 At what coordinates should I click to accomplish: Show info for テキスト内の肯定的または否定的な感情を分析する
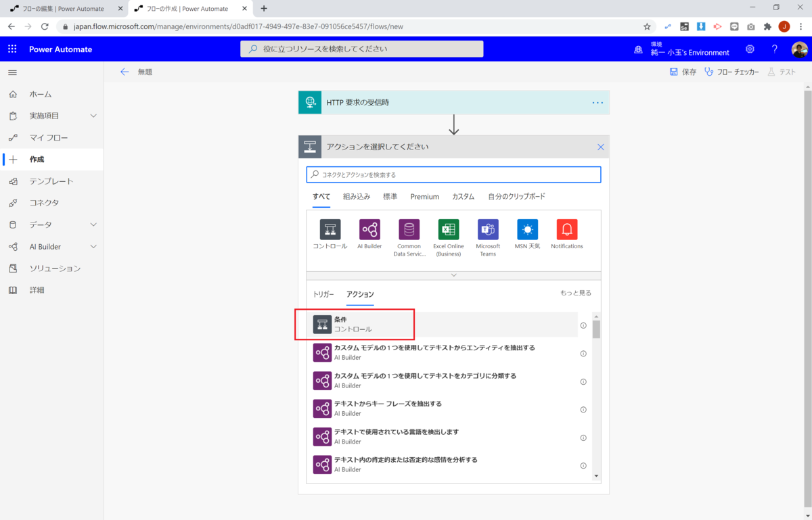(583, 465)
